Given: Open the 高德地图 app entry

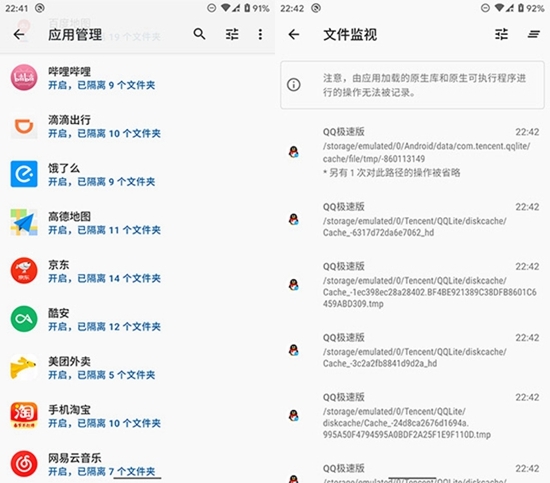Looking at the screenshot, I should pos(138,222).
